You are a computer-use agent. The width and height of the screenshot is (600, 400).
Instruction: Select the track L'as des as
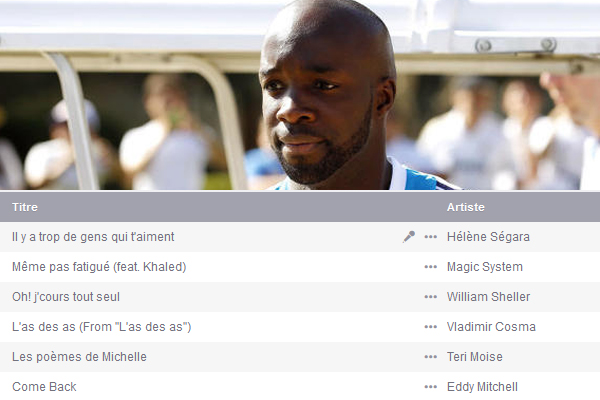(101, 327)
